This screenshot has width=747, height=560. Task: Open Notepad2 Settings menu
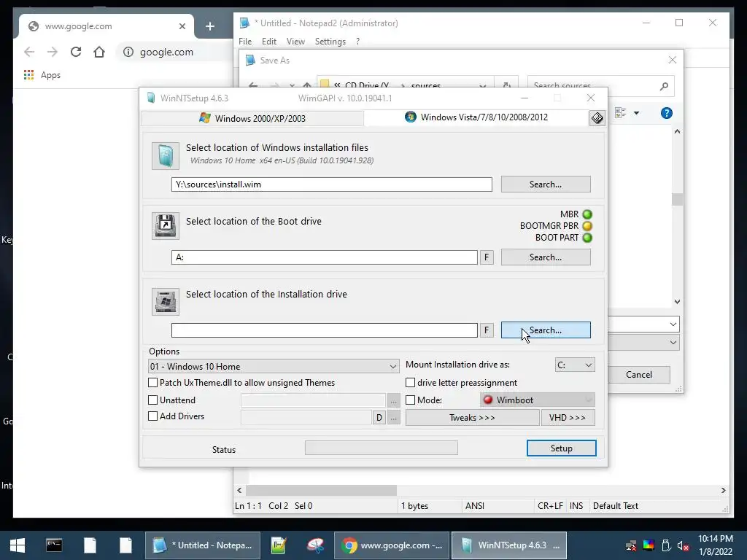(330, 42)
